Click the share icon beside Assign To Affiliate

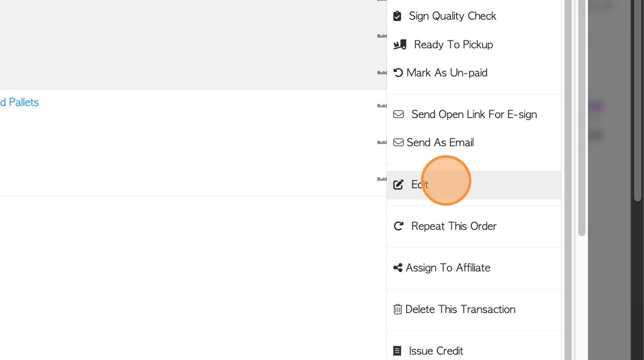click(398, 268)
